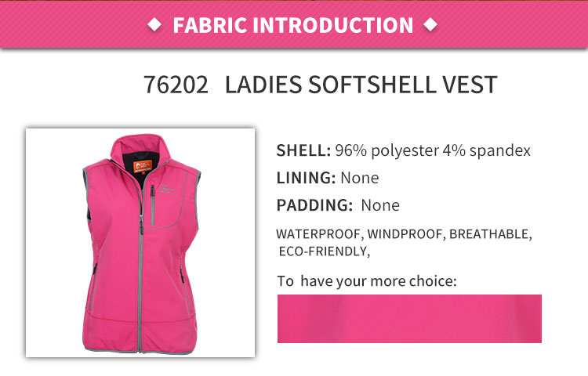
Task: Click the product code 76202
Action: [176, 85]
